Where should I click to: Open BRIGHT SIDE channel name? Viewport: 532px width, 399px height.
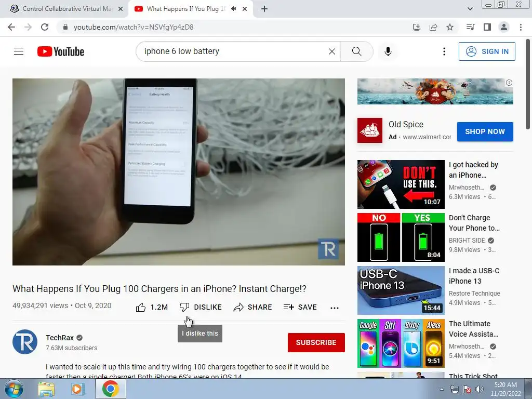click(467, 240)
